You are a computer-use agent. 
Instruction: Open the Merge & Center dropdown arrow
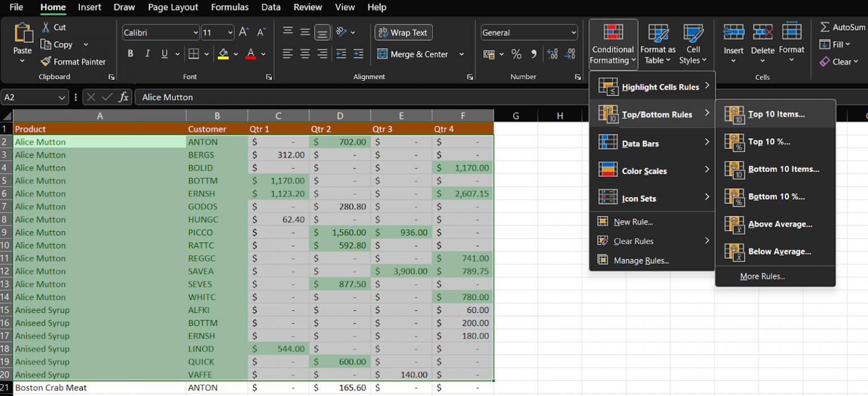click(x=462, y=54)
